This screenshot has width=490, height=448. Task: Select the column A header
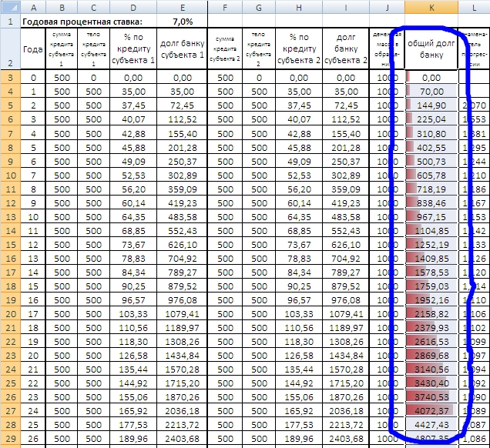coord(33,7)
